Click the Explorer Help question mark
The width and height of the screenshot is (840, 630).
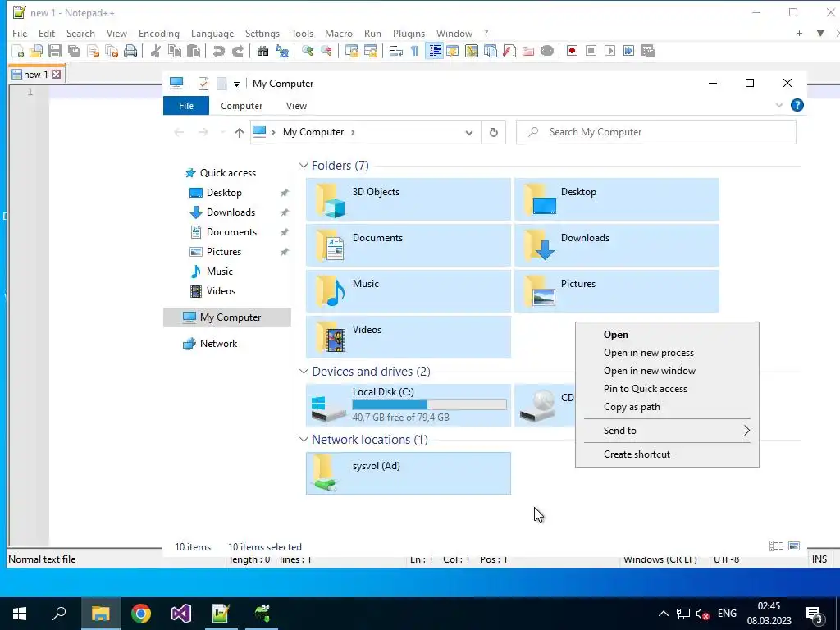pyautogui.click(x=797, y=105)
